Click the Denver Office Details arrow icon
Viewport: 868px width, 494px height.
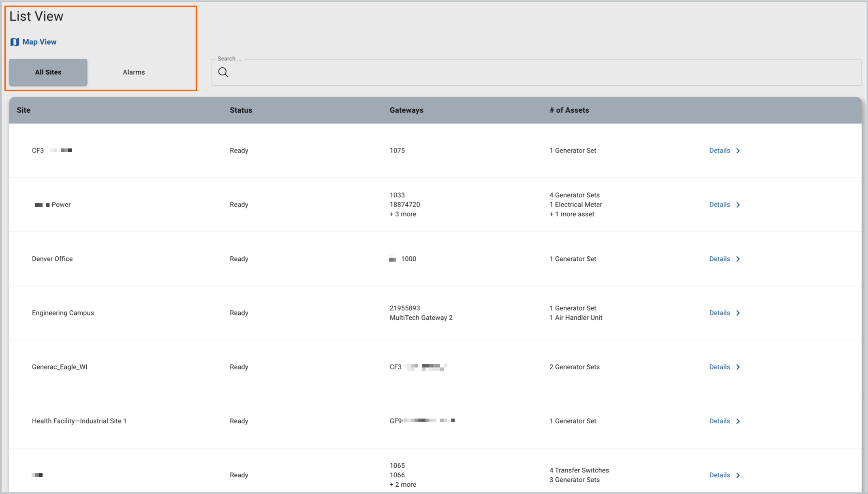pyautogui.click(x=738, y=259)
